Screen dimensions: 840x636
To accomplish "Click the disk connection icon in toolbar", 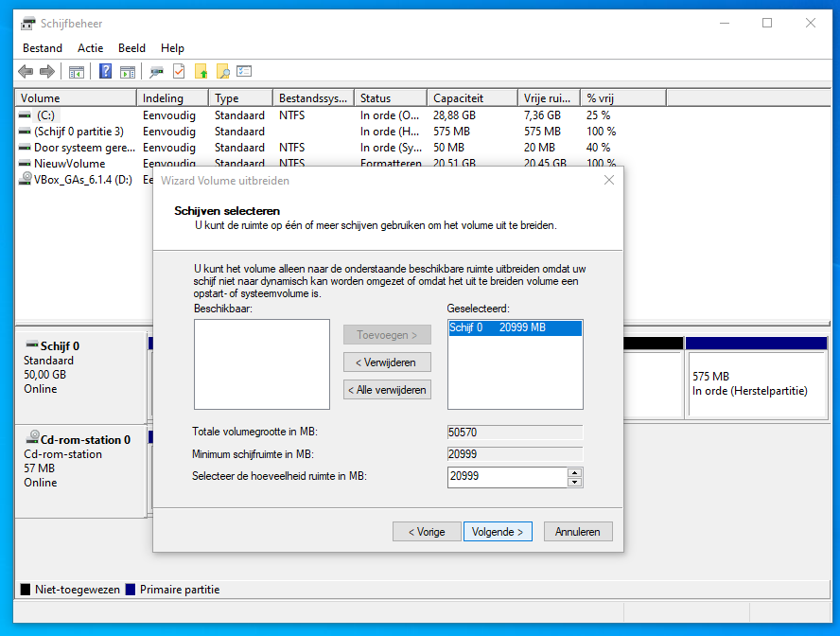I will coord(155,72).
